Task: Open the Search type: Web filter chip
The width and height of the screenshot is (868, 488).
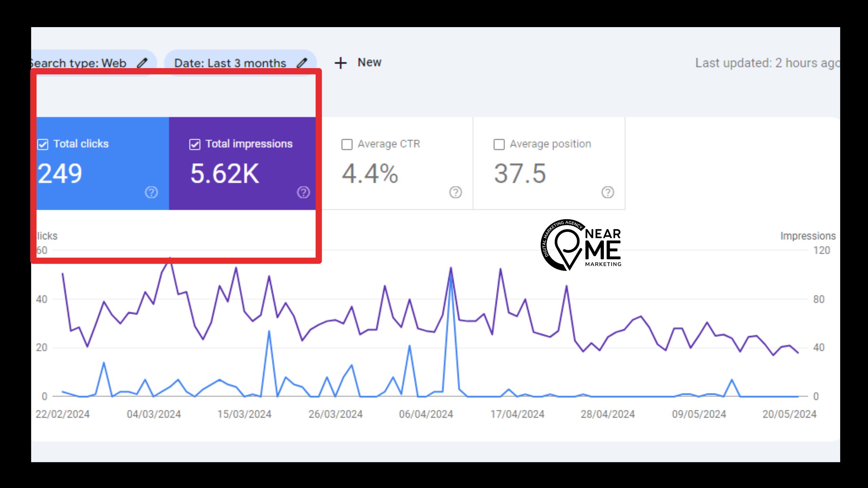Action: 79,63
